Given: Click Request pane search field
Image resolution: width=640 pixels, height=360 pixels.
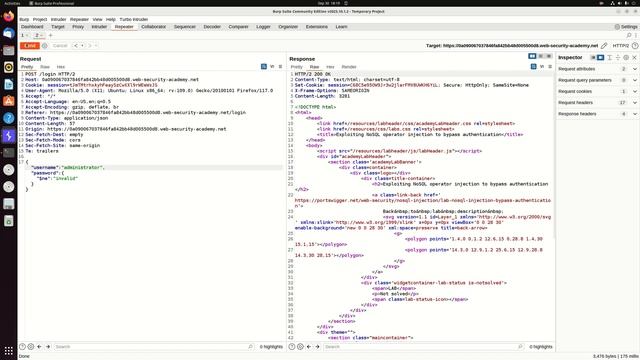Looking at the screenshot, I should 154,347.
